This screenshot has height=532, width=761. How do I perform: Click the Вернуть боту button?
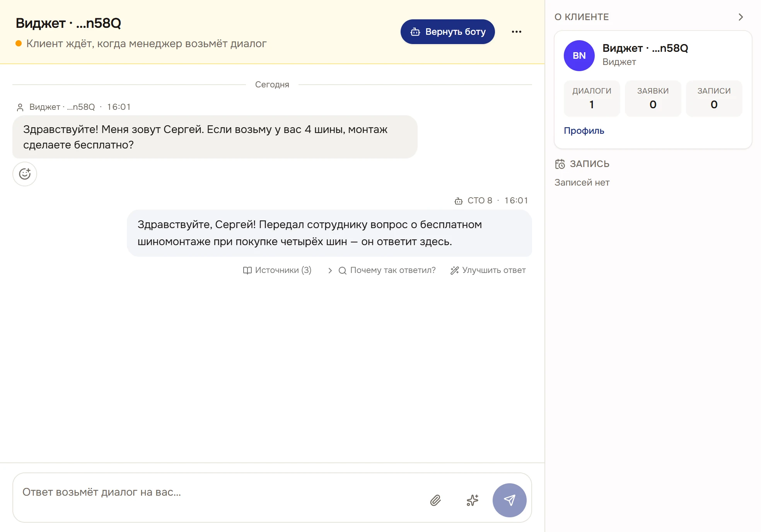point(447,32)
